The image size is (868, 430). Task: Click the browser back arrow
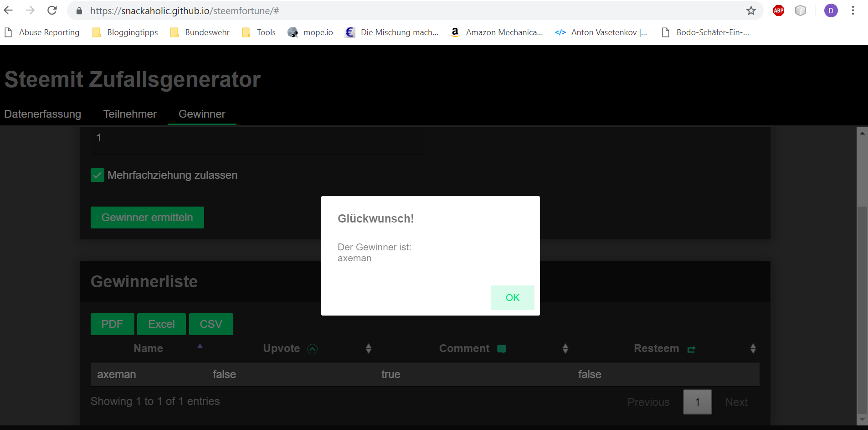tap(9, 10)
